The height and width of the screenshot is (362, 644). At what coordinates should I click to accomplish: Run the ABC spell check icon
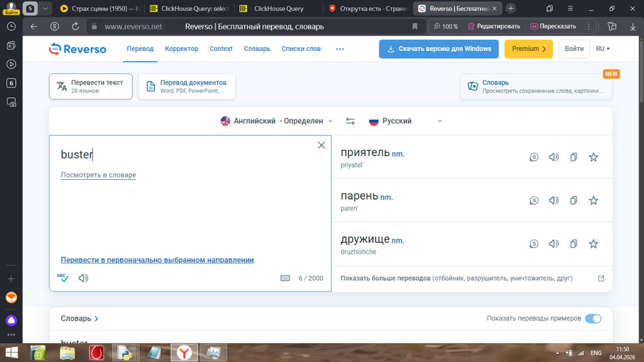click(62, 278)
